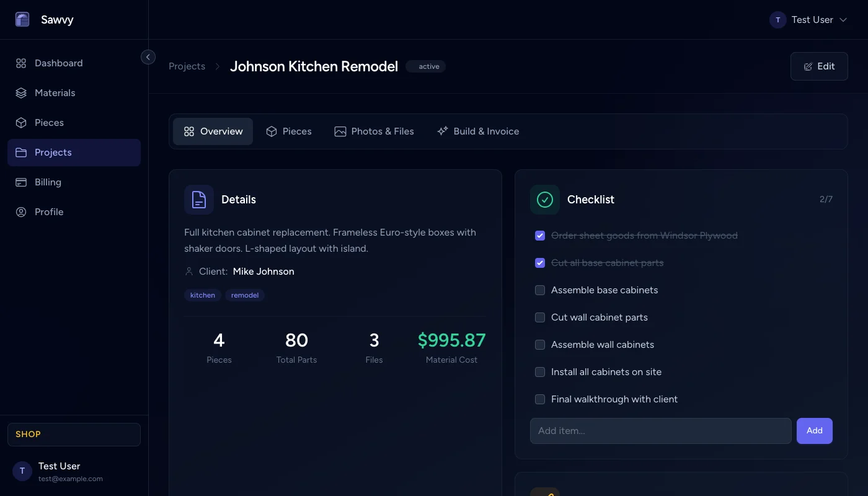Click the Checklist green check icon
Image resolution: width=868 pixels, height=496 pixels.
(544, 200)
